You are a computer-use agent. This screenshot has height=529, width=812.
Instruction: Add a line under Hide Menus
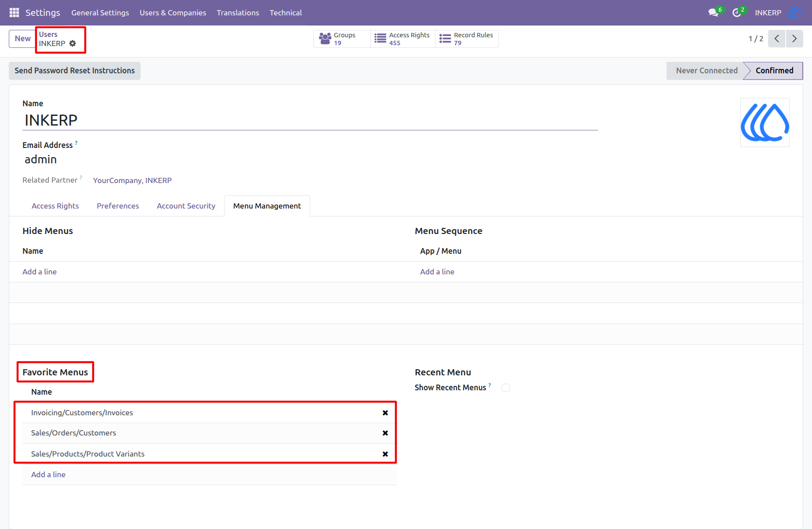pos(40,272)
